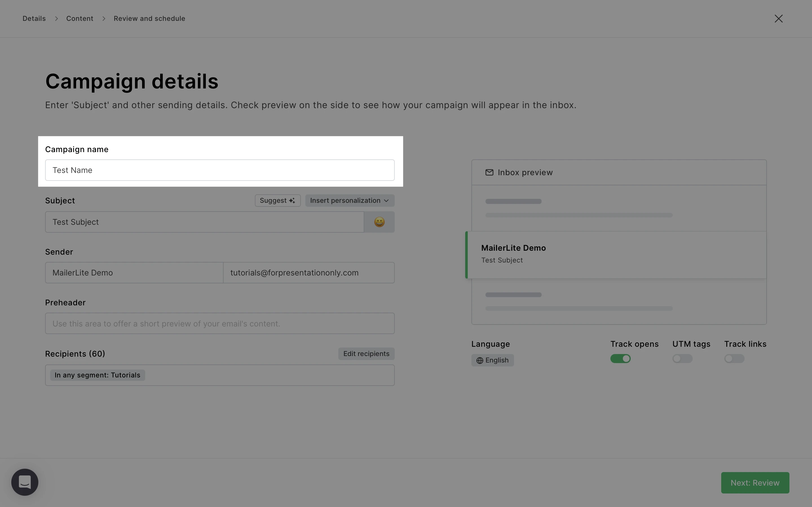The image size is (812, 507).
Task: Click the Edit recipients button
Action: (x=366, y=354)
